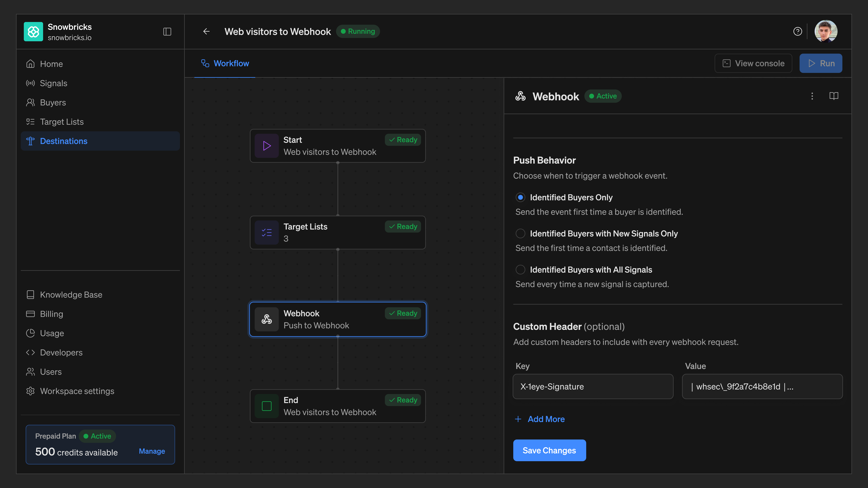Open the Usage page
This screenshot has height=488, width=868.
tap(100, 333)
